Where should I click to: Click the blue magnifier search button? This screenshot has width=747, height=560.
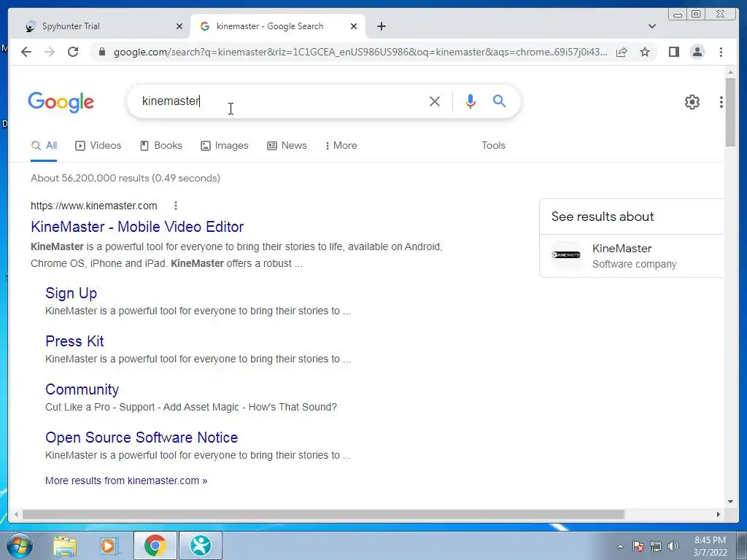click(499, 101)
